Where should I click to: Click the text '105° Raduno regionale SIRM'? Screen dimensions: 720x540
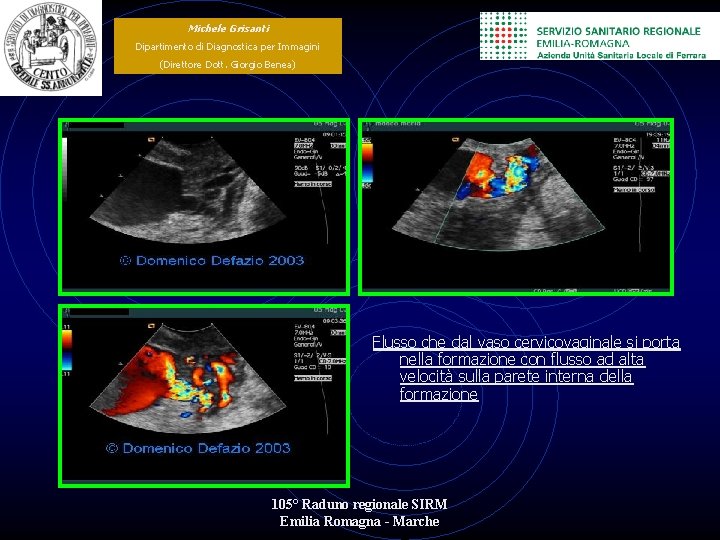(x=360, y=504)
